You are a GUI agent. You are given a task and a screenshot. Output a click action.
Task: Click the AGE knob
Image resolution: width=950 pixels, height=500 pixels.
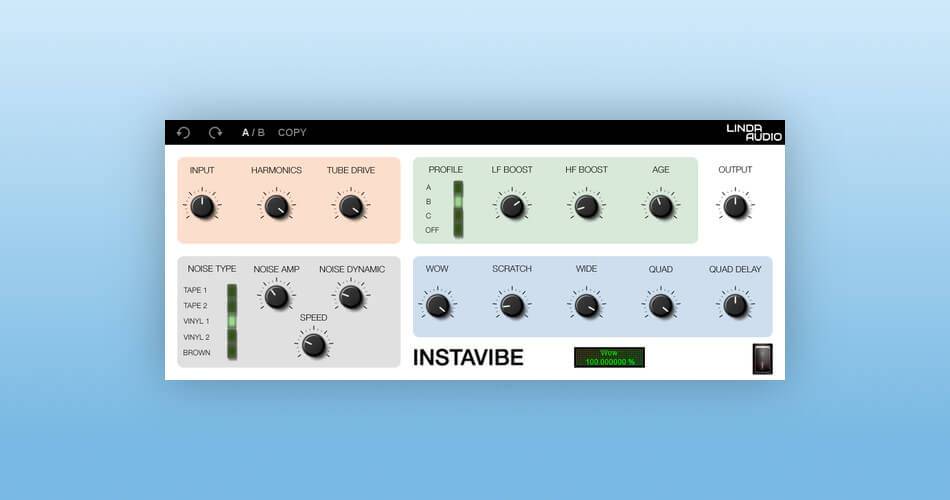[660, 207]
